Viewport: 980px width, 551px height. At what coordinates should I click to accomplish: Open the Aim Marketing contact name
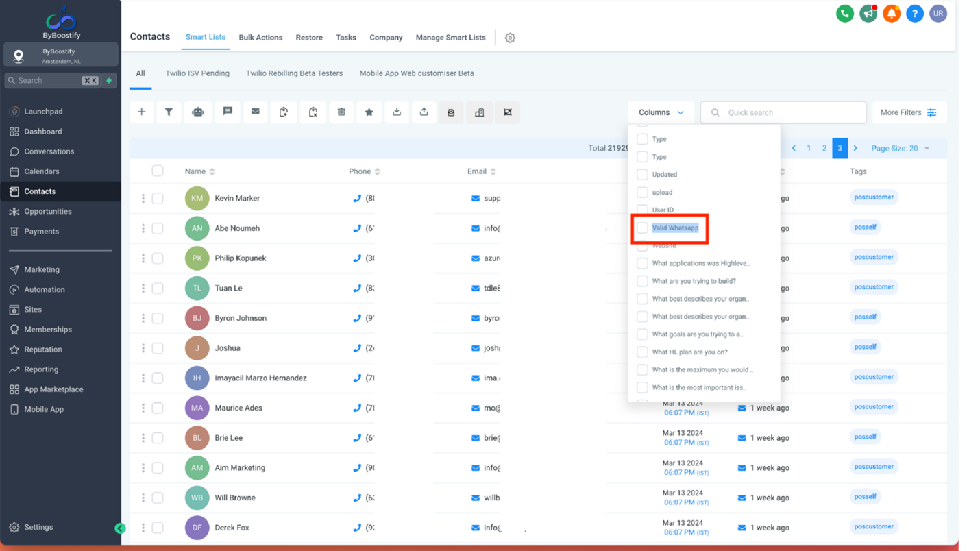point(240,468)
